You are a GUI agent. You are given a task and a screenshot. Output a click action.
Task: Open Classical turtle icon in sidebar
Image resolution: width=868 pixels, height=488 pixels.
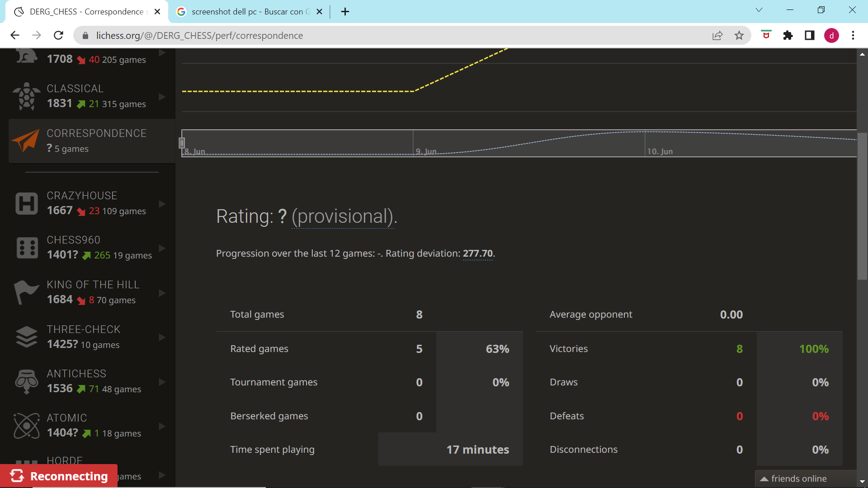27,96
